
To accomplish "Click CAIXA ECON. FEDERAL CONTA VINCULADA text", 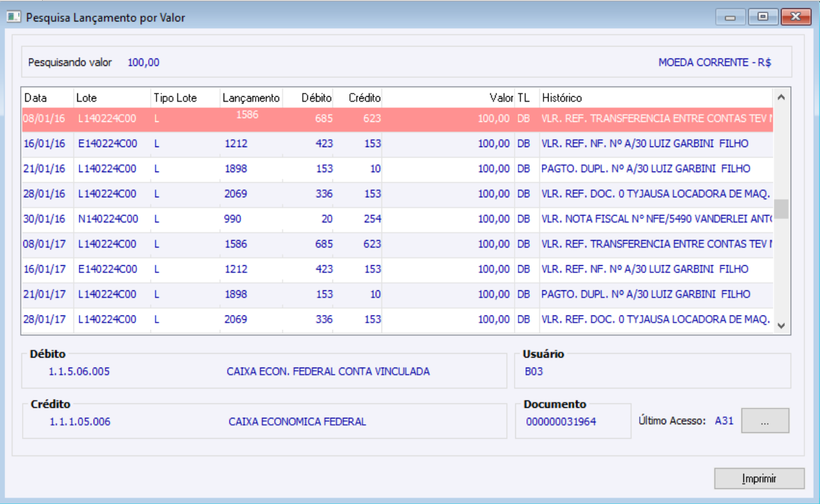I will [x=328, y=371].
